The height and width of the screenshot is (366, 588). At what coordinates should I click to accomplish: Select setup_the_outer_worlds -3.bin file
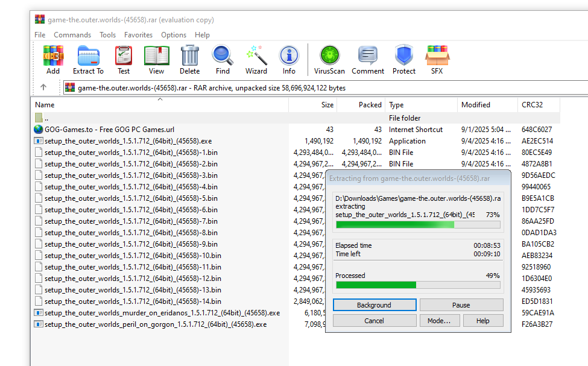131,175
